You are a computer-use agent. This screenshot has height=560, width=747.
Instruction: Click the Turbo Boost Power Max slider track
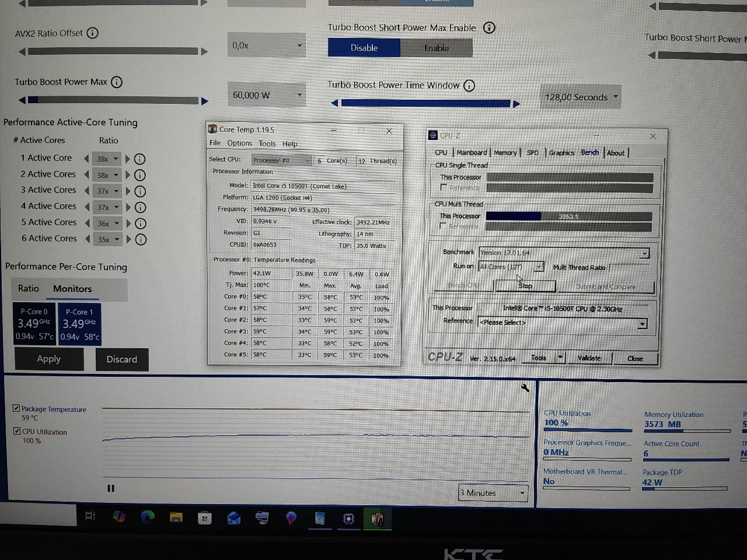[x=113, y=100]
